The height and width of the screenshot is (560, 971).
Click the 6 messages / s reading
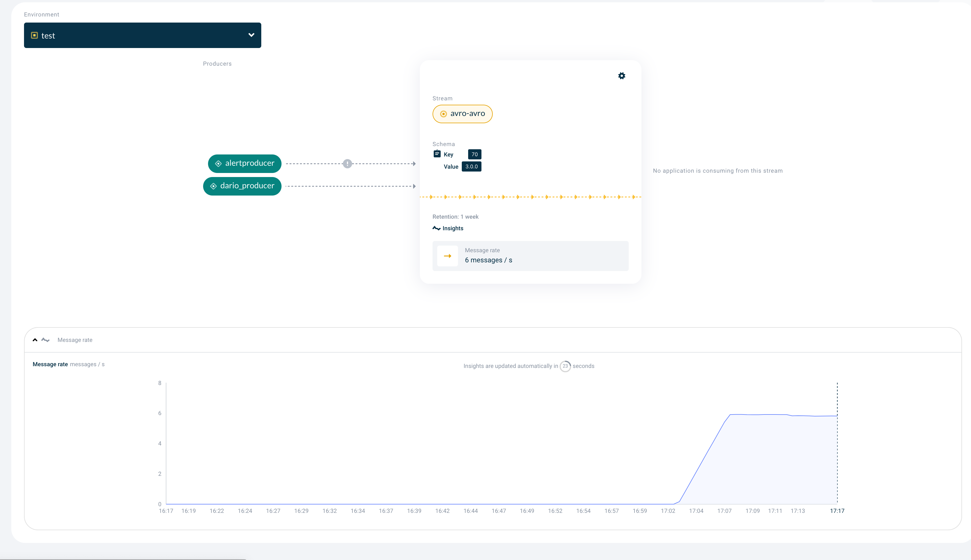pyautogui.click(x=488, y=260)
